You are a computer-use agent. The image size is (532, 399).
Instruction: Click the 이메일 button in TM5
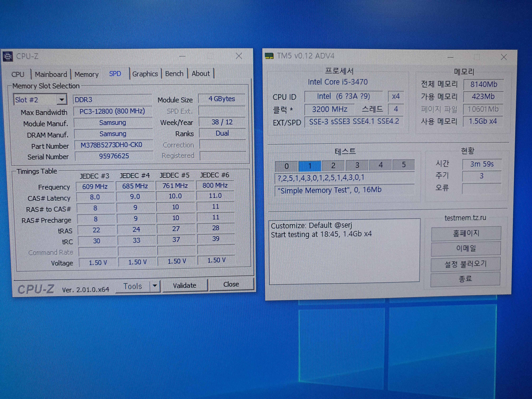466,248
